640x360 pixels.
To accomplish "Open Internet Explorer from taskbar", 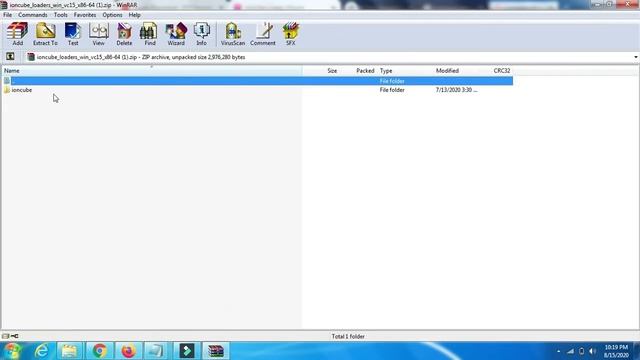I will point(42,351).
